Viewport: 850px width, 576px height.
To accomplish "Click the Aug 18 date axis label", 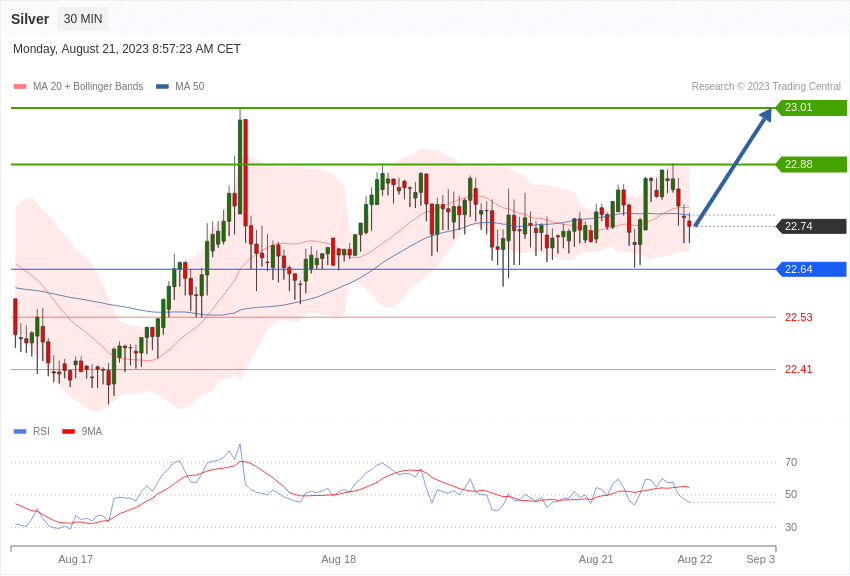I will [x=338, y=559].
